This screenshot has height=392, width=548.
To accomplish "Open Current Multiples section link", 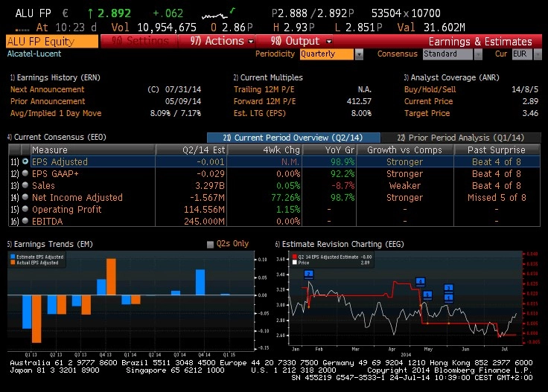I will tap(268, 77).
